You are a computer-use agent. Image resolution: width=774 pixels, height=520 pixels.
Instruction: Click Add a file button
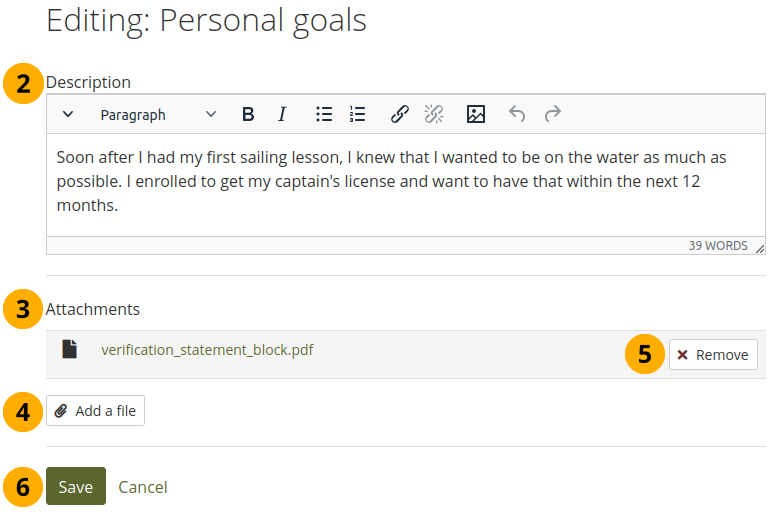point(96,411)
